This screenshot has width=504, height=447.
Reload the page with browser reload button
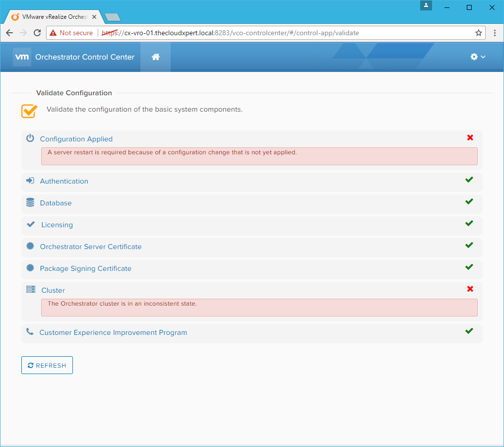tap(37, 33)
